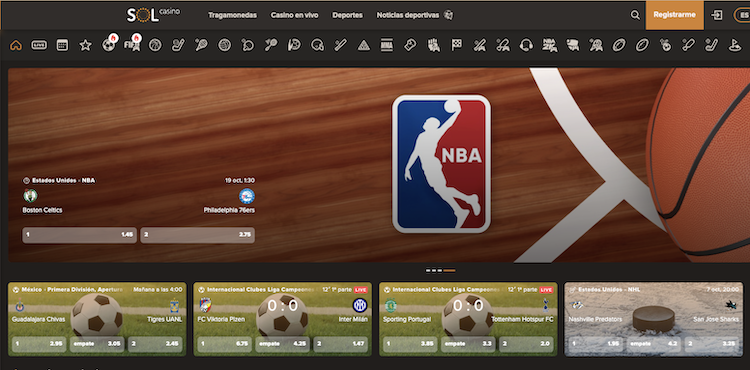The width and height of the screenshot is (750, 370).
Task: Click the Philadelphia 76ers team logo
Action: (x=247, y=196)
